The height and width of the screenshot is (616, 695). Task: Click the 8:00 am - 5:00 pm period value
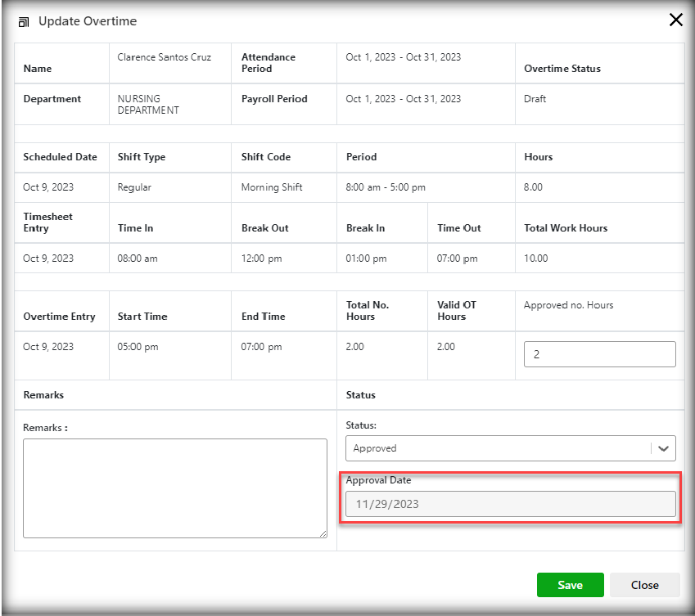(386, 187)
